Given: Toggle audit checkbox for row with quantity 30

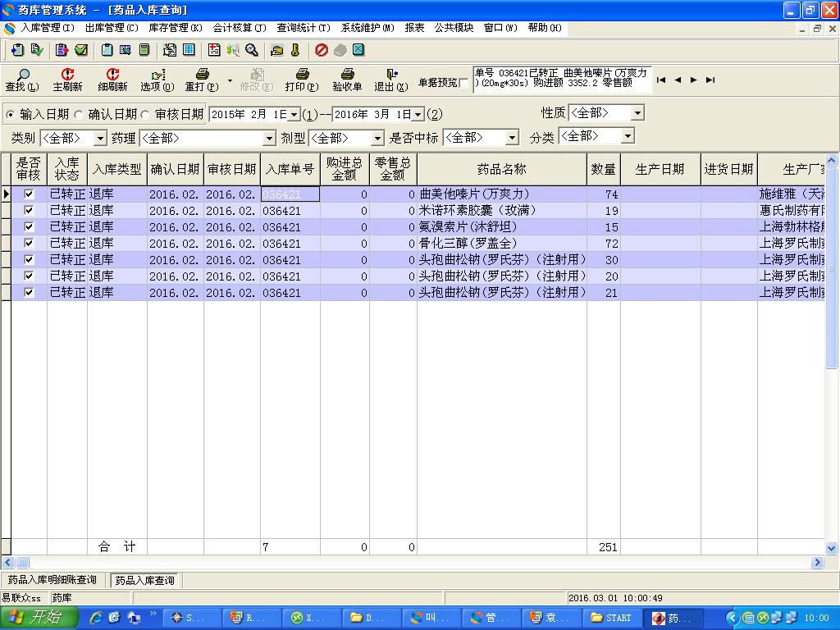Looking at the screenshot, I should 29,259.
